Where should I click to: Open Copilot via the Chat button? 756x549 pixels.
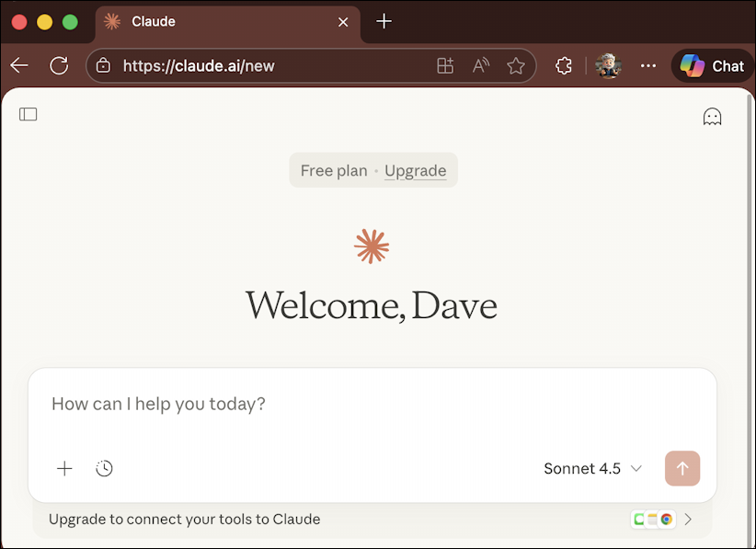pos(713,65)
